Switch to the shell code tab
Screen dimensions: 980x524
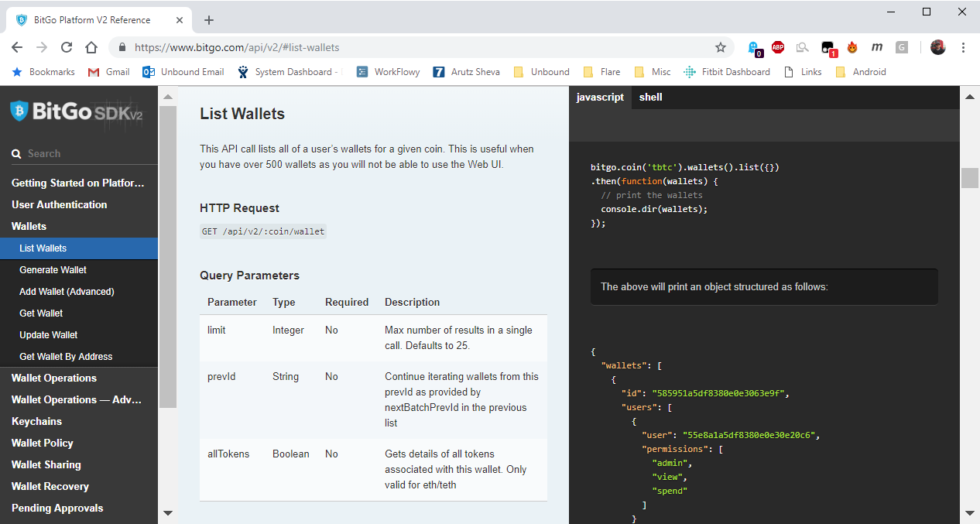(x=650, y=98)
